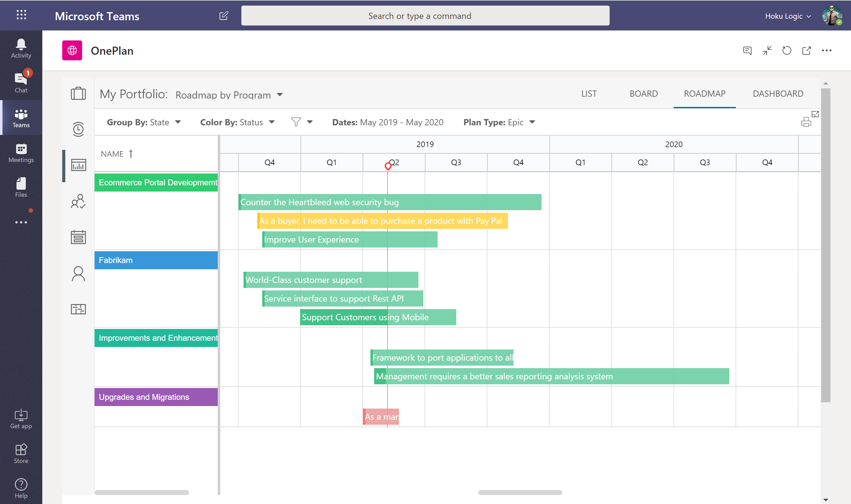Open the Color By Status dropdown
The width and height of the screenshot is (851, 504).
point(272,122)
